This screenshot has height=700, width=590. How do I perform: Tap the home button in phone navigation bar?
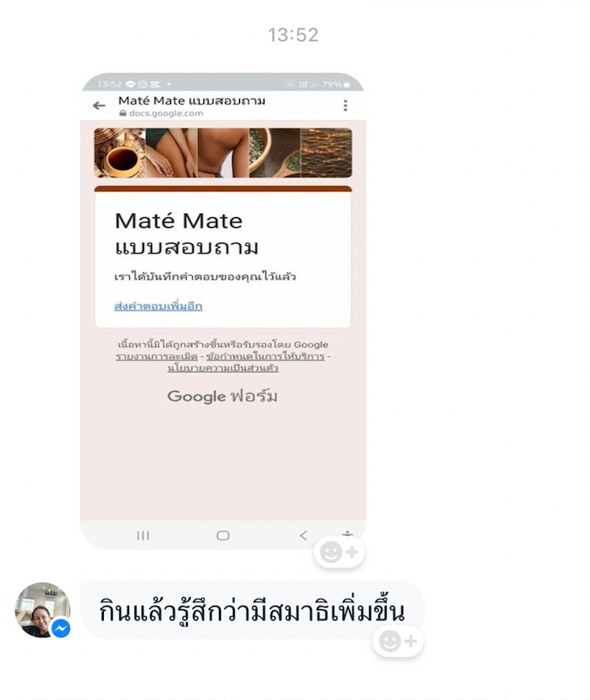tap(223, 535)
